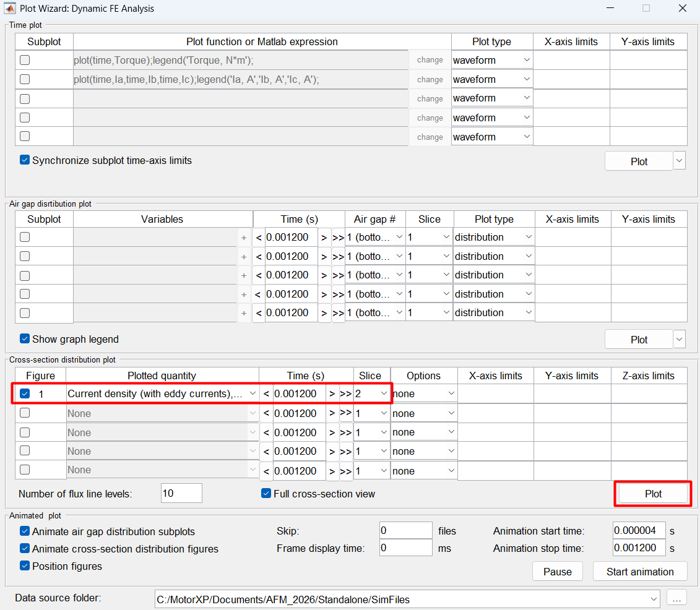
Task: Open Slice dropdown showing 2 for Figure 1
Action: point(371,393)
